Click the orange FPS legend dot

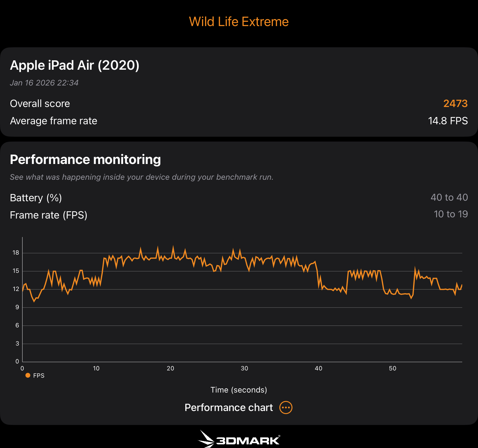point(28,376)
